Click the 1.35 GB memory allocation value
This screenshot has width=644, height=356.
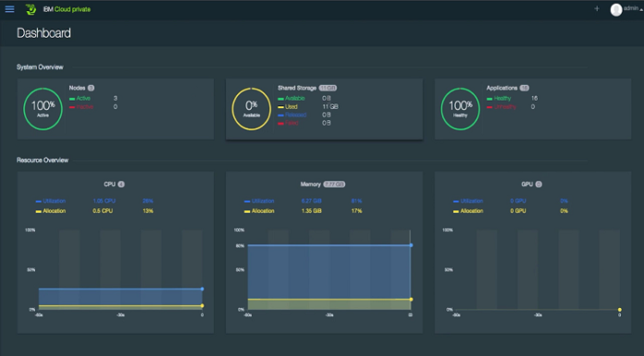tap(311, 211)
